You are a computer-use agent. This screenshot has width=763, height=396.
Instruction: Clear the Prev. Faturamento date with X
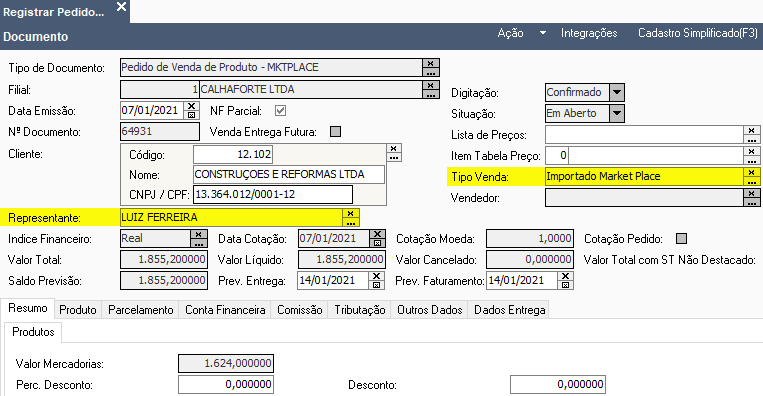(x=565, y=276)
